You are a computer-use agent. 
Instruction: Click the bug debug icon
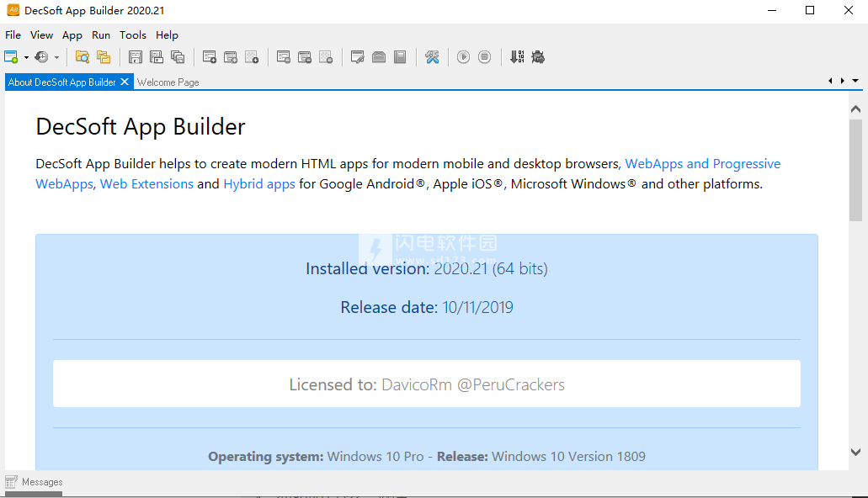538,57
